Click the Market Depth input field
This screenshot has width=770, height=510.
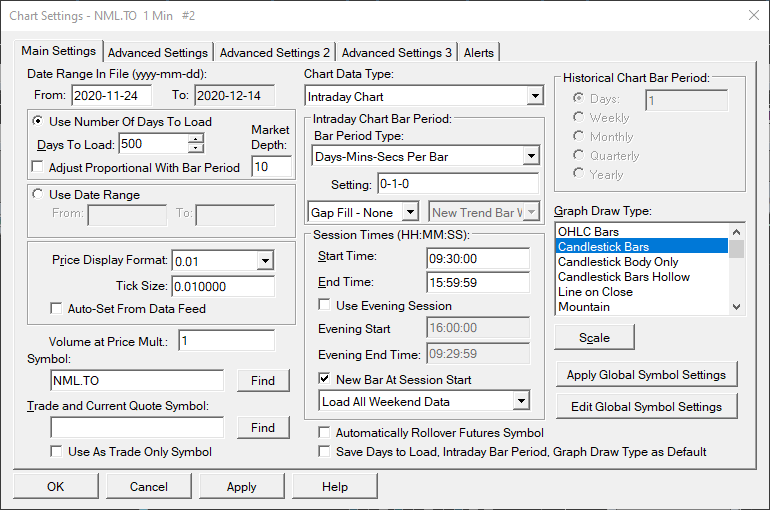click(272, 166)
